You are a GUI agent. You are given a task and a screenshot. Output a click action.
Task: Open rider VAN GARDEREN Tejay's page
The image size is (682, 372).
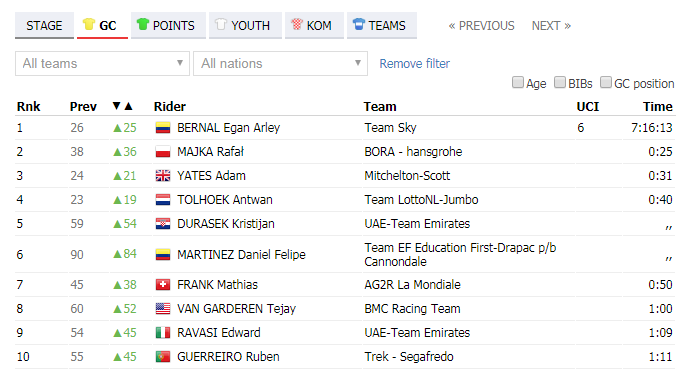coord(236,309)
